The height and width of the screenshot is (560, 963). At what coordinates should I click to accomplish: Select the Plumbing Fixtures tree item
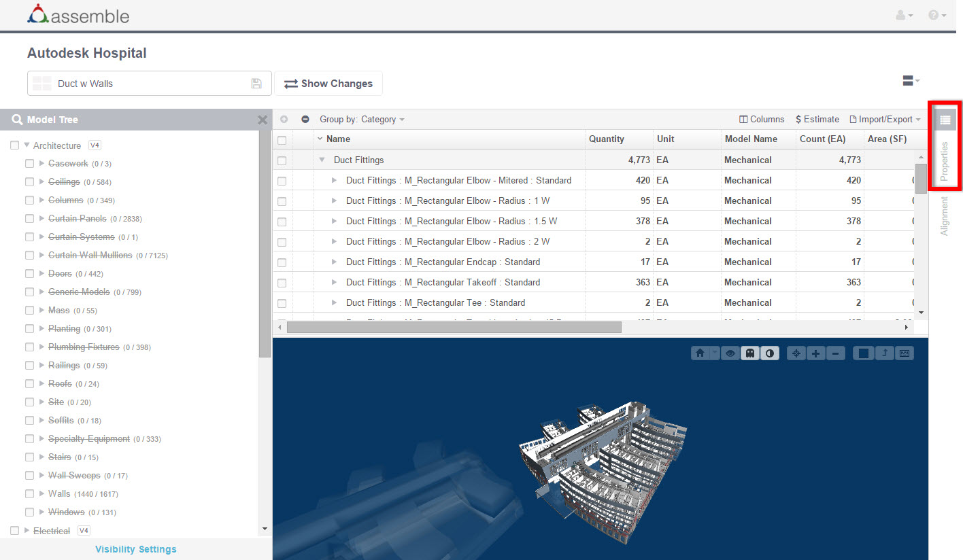84,347
